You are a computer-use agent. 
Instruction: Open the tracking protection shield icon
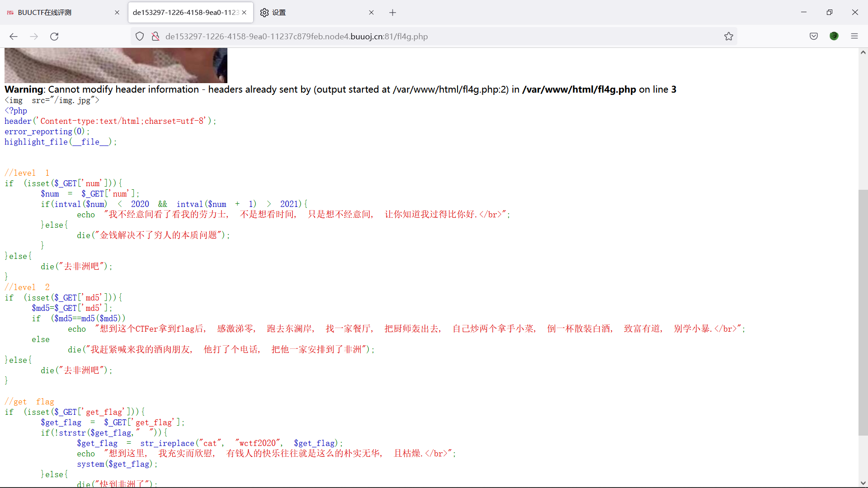(140, 37)
